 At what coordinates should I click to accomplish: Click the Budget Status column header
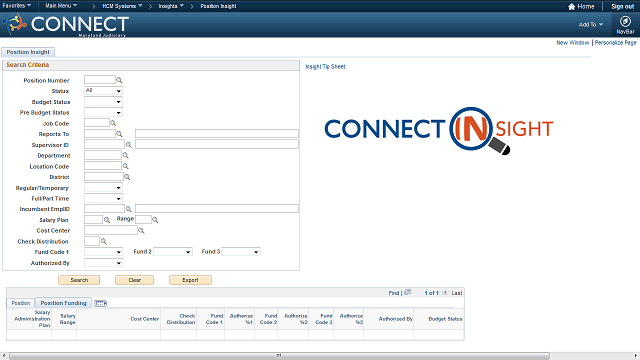[x=445, y=319]
